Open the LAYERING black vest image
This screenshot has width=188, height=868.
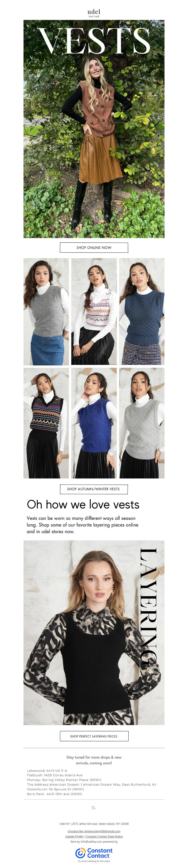point(94,632)
